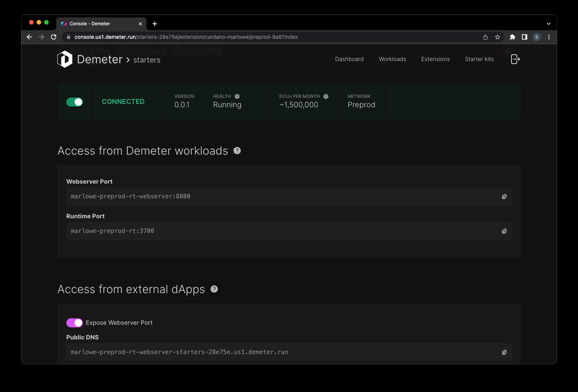
Task: Open the Extensions nav item
Action: click(x=435, y=59)
